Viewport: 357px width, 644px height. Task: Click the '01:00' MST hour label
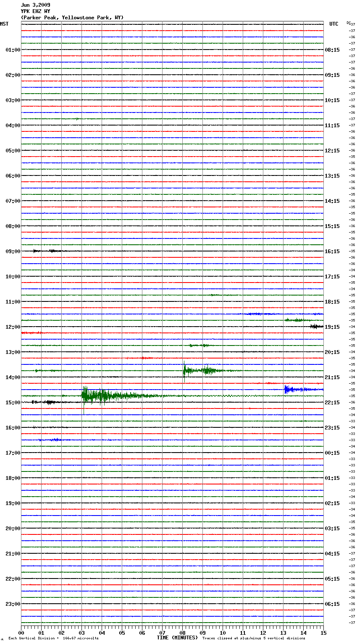coord(13,50)
